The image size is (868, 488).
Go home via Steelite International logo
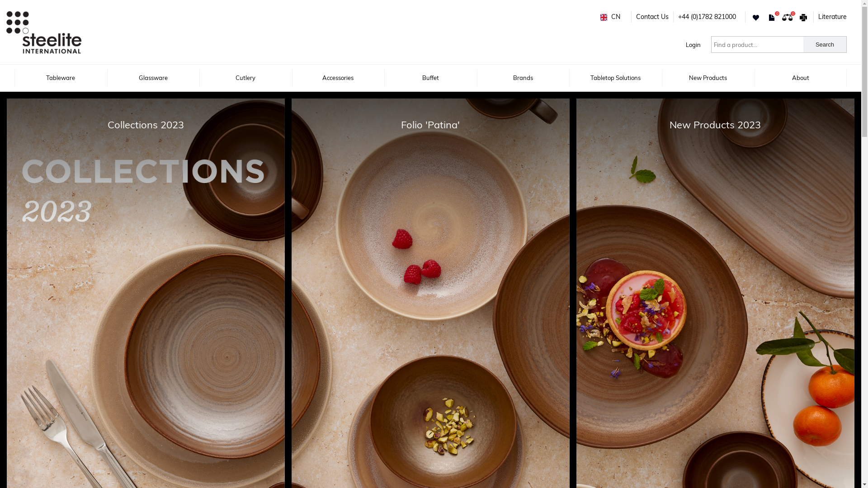coord(44,33)
